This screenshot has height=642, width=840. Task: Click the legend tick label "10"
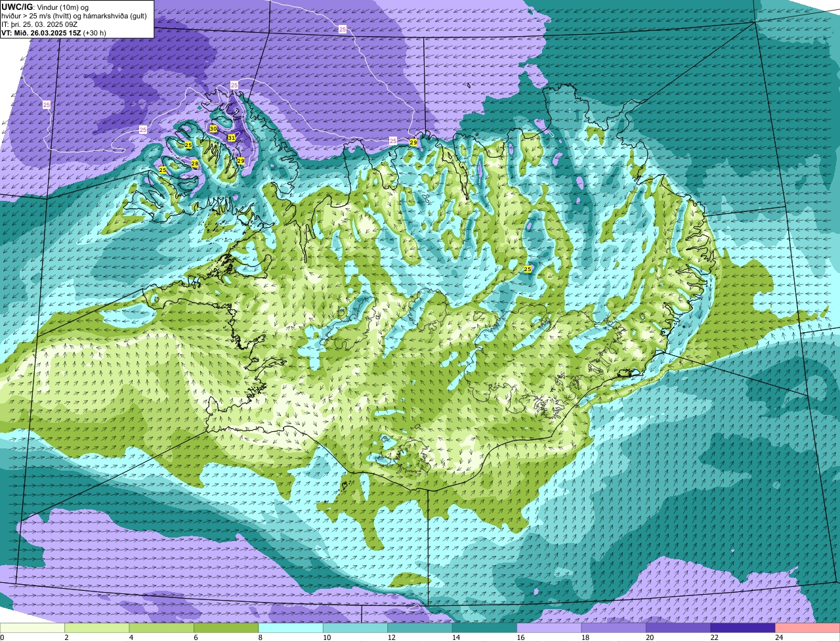pos(327,637)
